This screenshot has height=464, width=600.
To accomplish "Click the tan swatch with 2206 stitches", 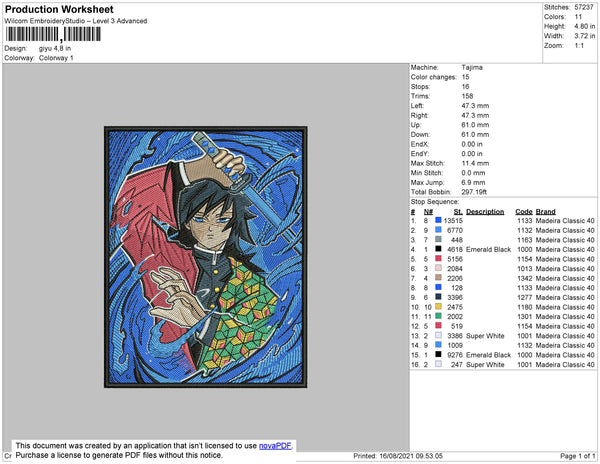I will click(x=438, y=278).
